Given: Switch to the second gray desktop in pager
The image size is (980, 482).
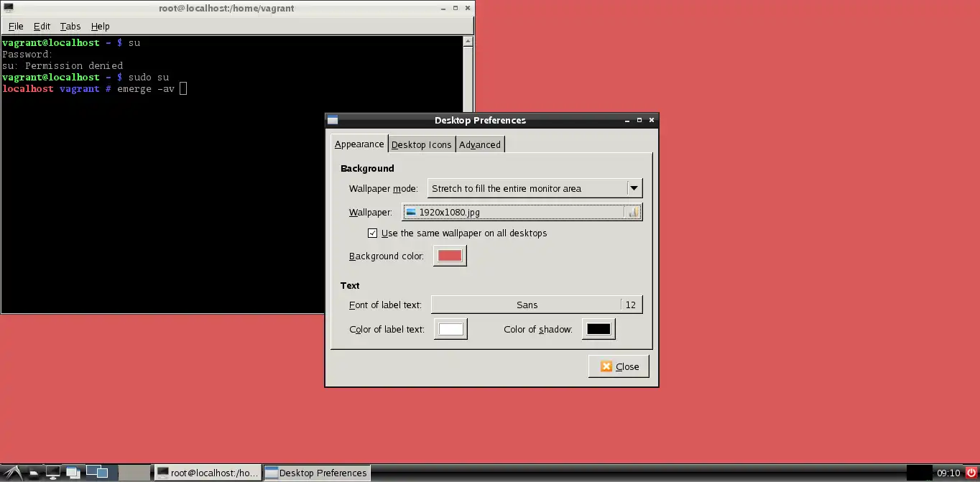Looking at the screenshot, I should tap(134, 472).
